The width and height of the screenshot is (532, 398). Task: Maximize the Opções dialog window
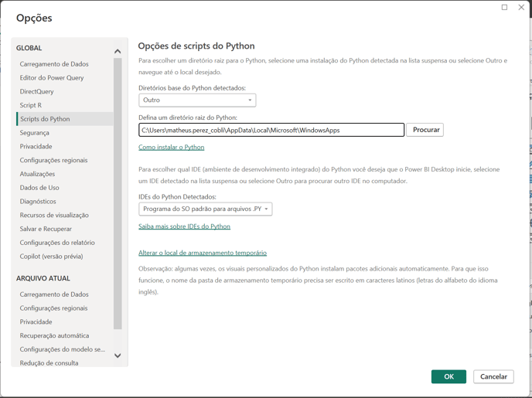tap(504, 7)
